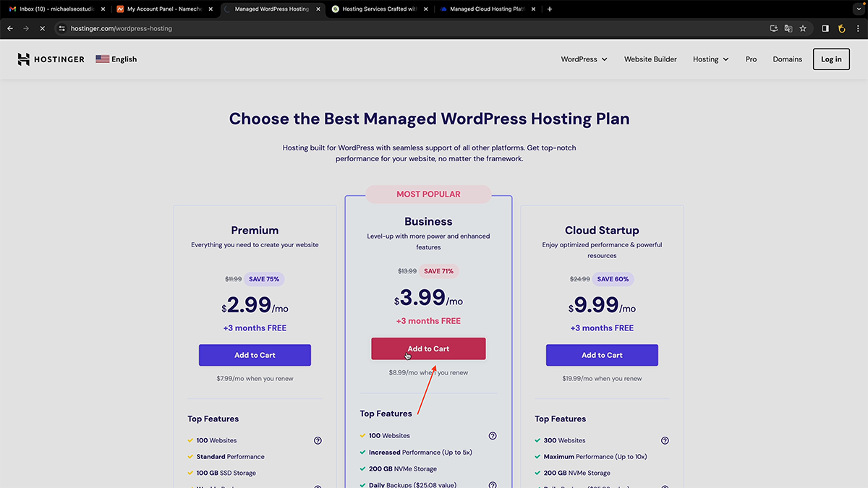Open the translate page icon

pyautogui.click(x=788, y=28)
